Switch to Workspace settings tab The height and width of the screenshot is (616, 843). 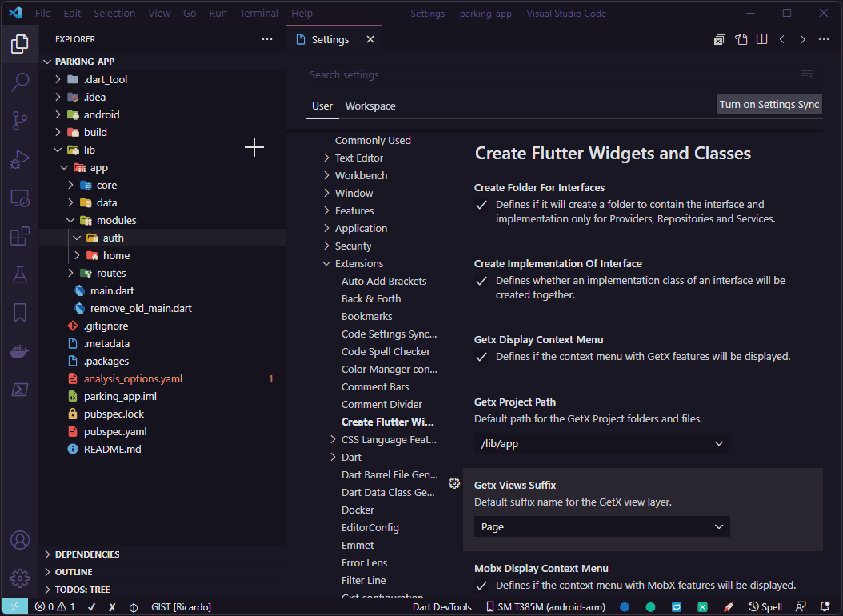pos(370,106)
